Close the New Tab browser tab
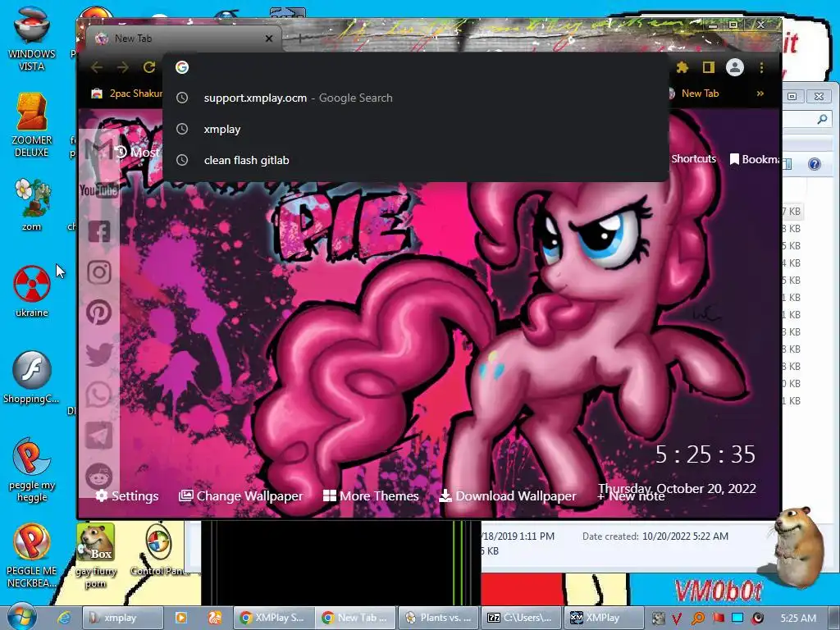 click(269, 39)
